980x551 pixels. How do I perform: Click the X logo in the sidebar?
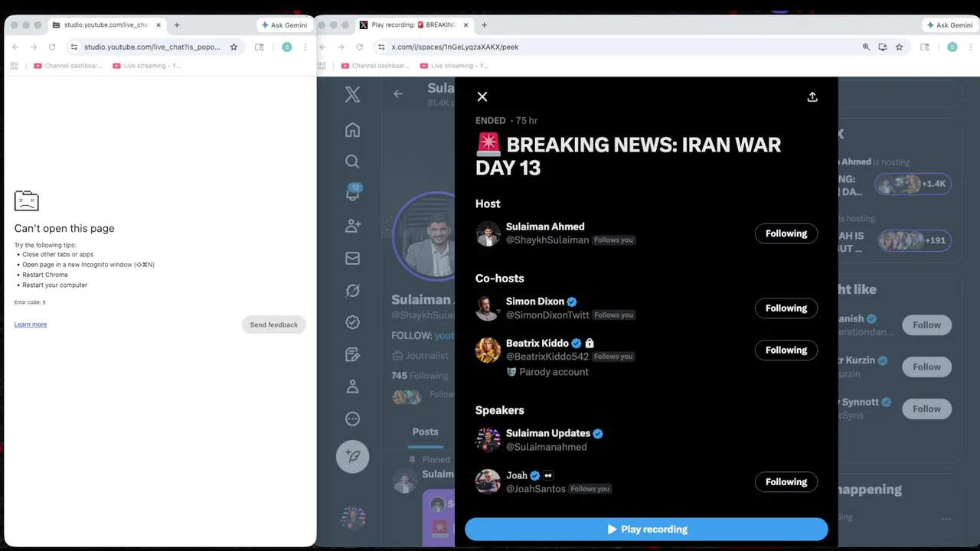click(352, 94)
